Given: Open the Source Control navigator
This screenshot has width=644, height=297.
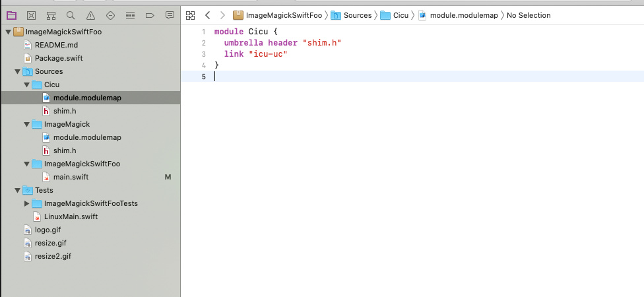Looking at the screenshot, I should pos(31,16).
